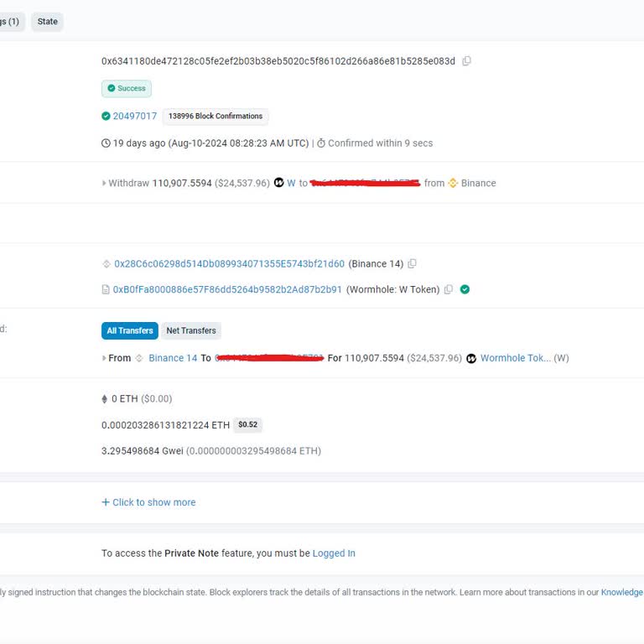Viewport: 644px width, 644px height.
Task: Click the Binance logo icon in transaction action
Action: (453, 184)
